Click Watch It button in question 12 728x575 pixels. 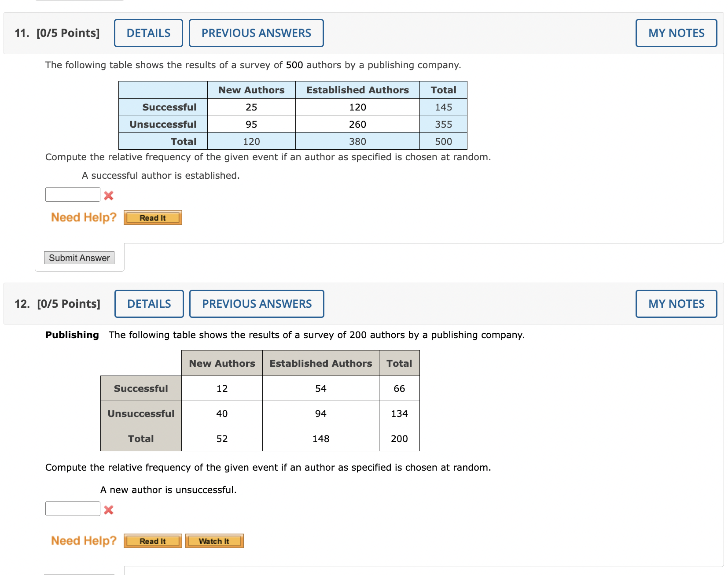tap(214, 541)
